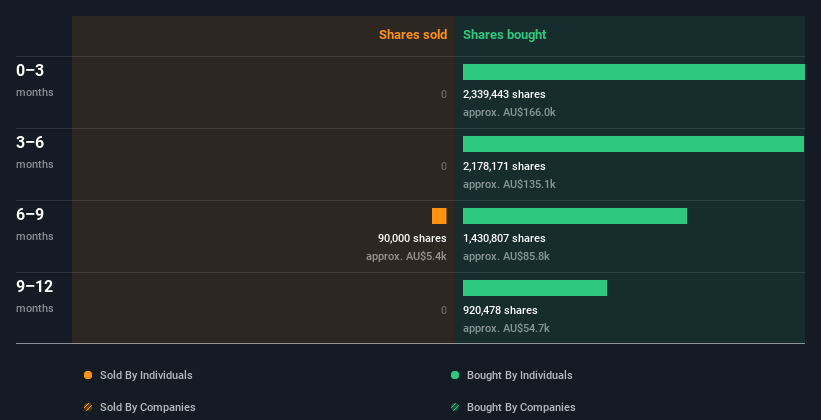Click the approx. AU$85.8k amount
This screenshot has width=821, height=420.
(x=506, y=256)
